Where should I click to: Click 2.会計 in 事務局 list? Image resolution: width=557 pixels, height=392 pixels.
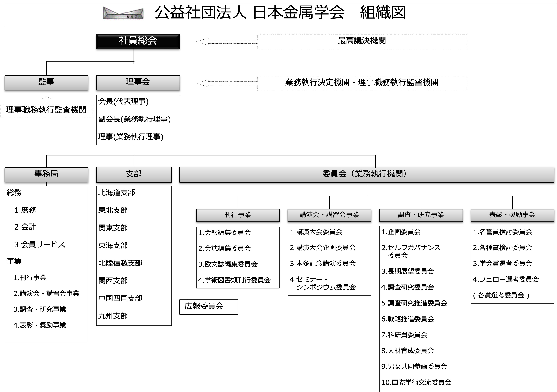[x=25, y=227]
